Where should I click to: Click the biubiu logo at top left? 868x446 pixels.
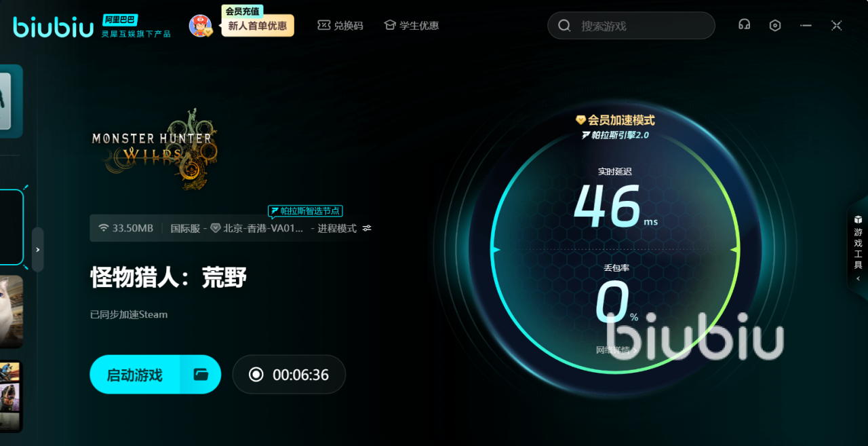click(x=54, y=26)
